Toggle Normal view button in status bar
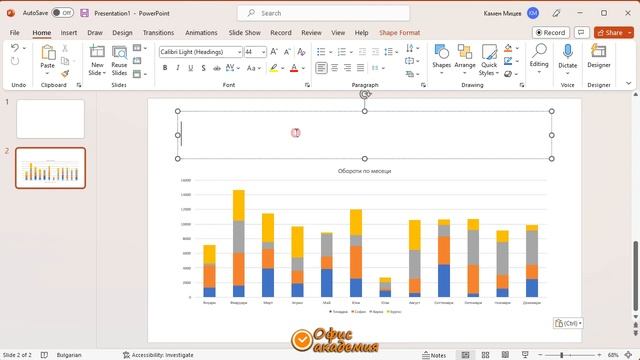Viewport: 640px width, 360px height. click(x=465, y=355)
